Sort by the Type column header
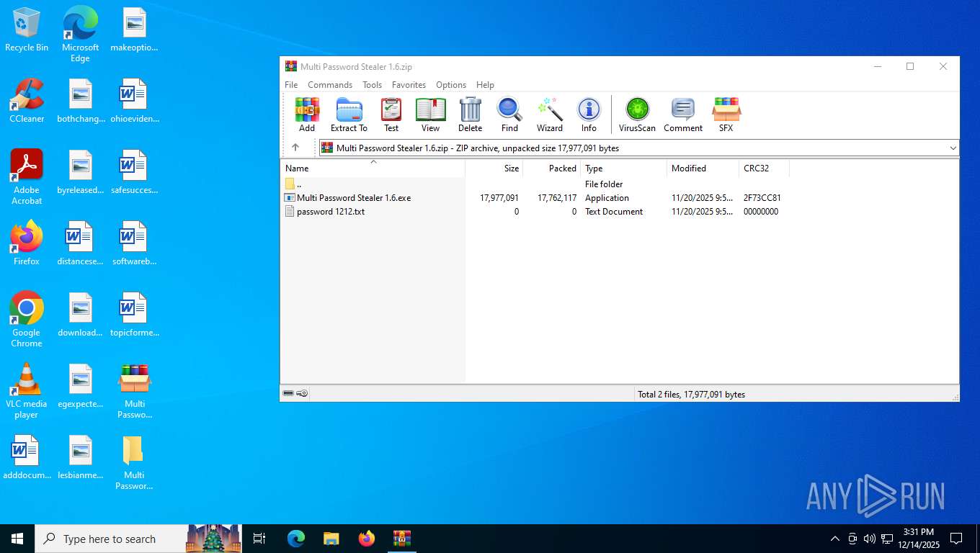This screenshot has width=980, height=553. pyautogui.click(x=623, y=168)
